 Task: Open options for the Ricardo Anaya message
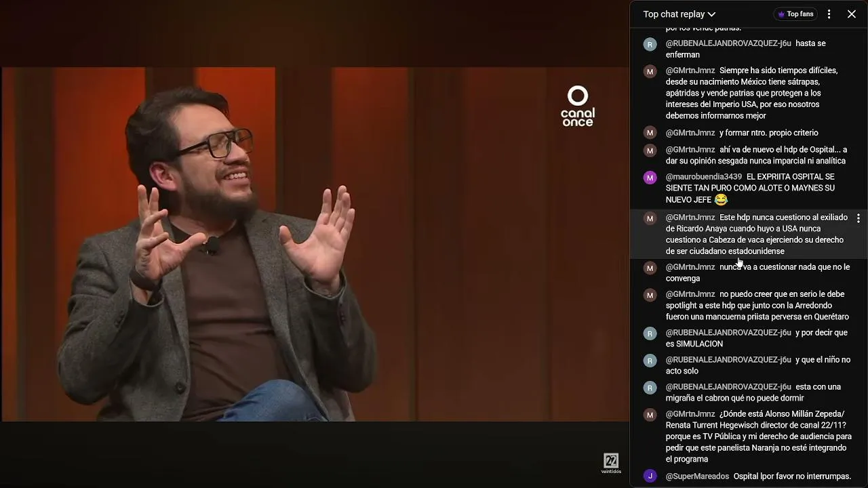(x=859, y=218)
